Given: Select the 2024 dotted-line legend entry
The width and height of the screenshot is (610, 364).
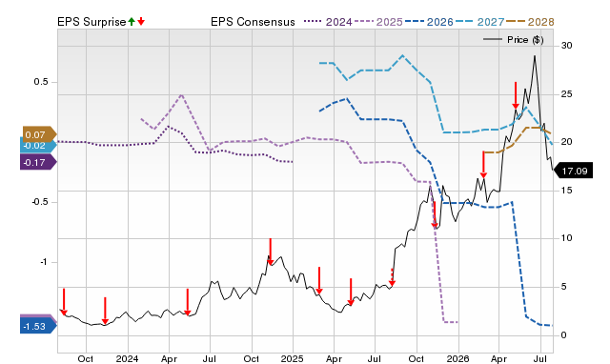Looking at the screenshot, I should [x=328, y=22].
